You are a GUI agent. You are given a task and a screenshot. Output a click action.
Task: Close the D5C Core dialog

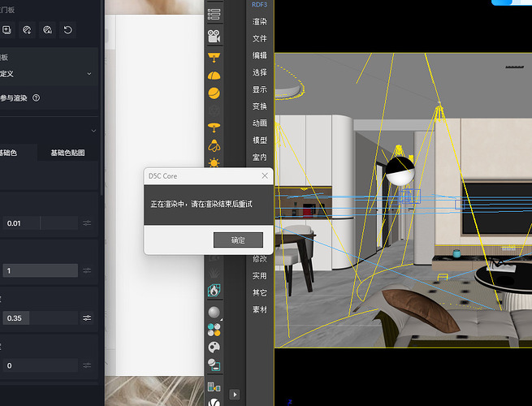[x=265, y=175]
